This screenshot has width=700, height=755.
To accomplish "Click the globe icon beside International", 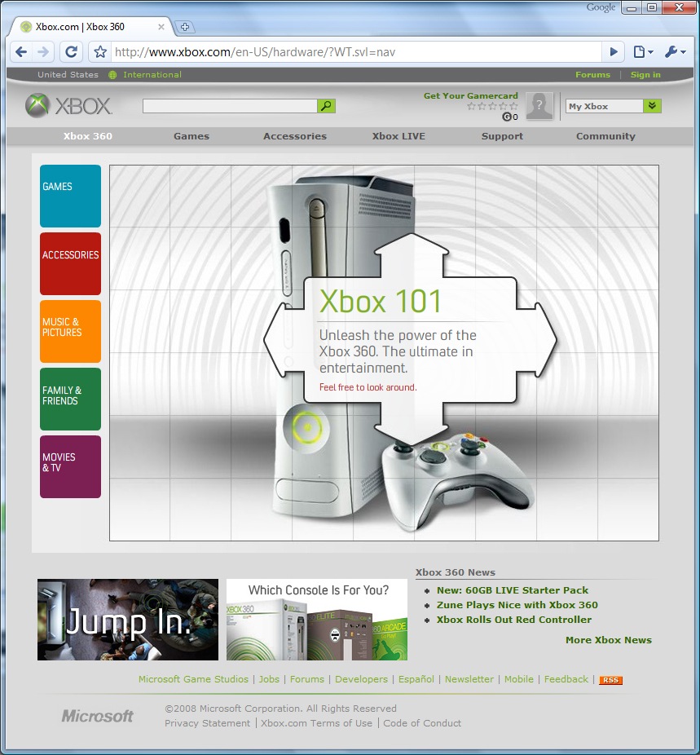I will pyautogui.click(x=112, y=75).
